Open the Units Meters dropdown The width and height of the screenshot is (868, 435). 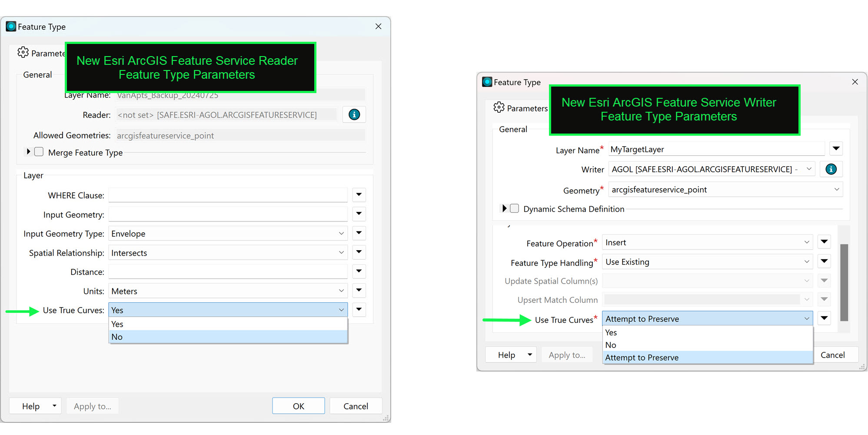[228, 291]
